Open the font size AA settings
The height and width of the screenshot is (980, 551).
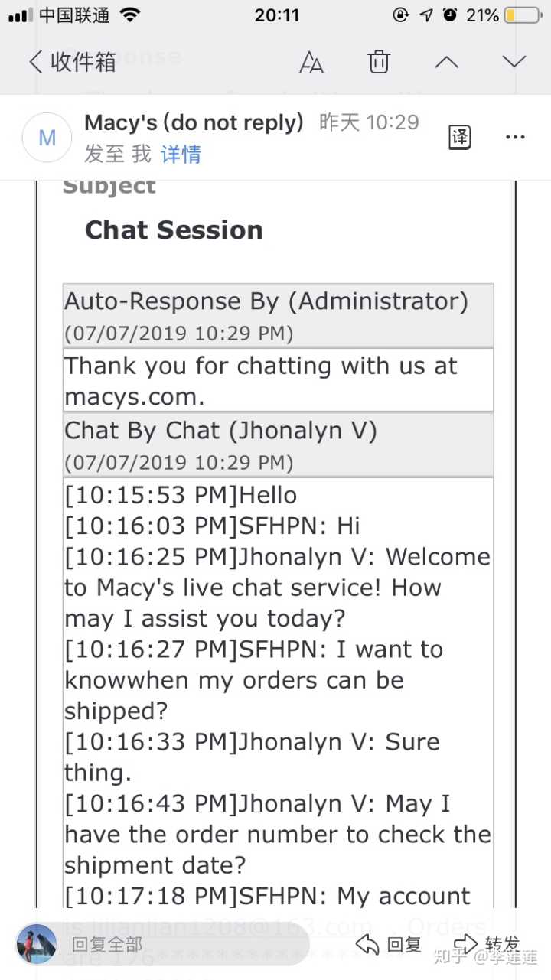pos(311,63)
